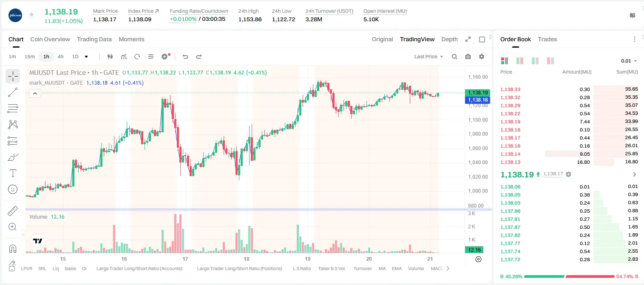644x285 pixels.
Task: Open order book 0.01 precision dropdown
Action: point(629,61)
